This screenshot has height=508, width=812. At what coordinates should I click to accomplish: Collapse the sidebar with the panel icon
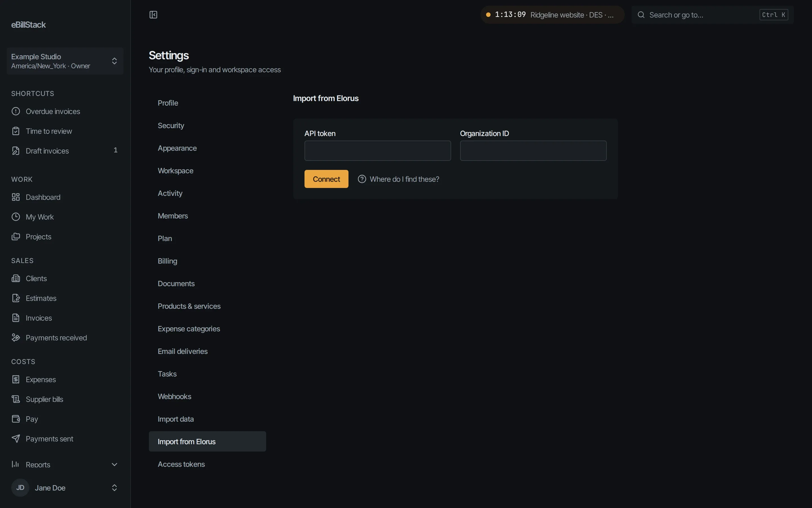click(153, 15)
